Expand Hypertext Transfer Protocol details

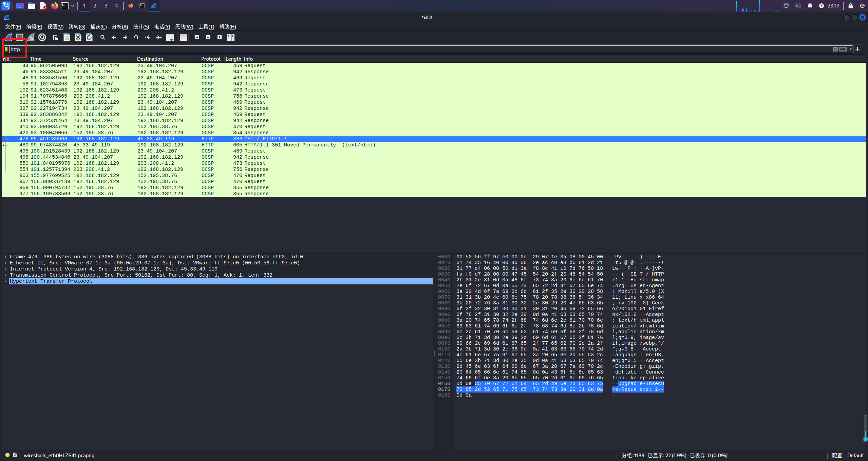point(5,281)
